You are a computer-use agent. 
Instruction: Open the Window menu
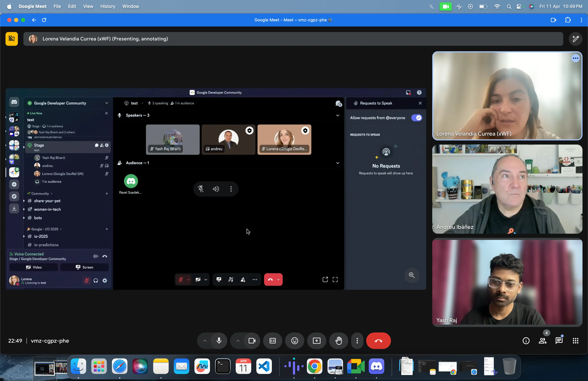click(130, 6)
